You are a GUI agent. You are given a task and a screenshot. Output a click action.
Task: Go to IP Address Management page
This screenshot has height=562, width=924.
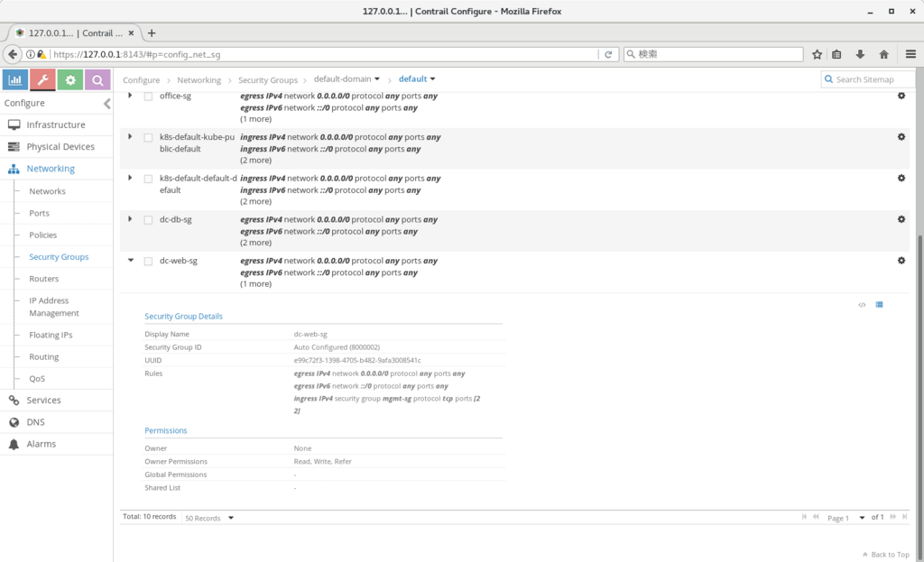pyautogui.click(x=53, y=307)
